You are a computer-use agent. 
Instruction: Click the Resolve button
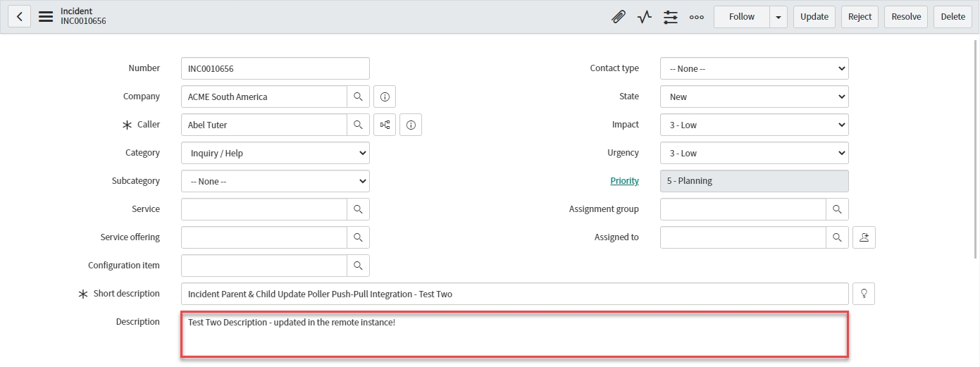pos(906,17)
